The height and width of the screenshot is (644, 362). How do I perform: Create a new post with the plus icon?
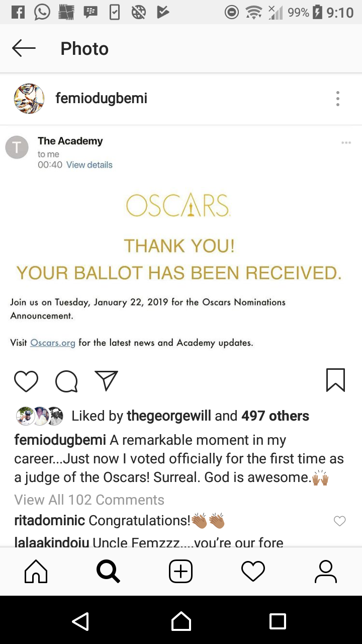[180, 571]
